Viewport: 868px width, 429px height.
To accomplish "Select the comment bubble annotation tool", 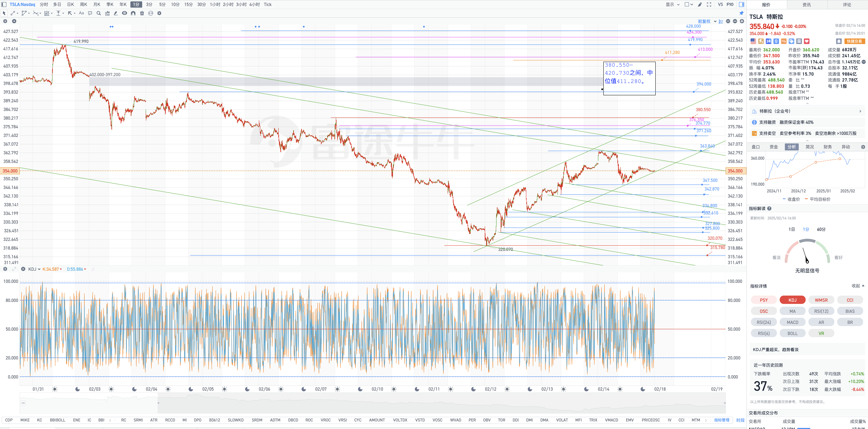I will [90, 13].
